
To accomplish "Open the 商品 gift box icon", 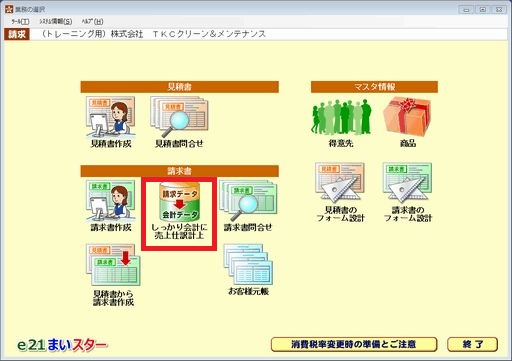I will [x=407, y=117].
